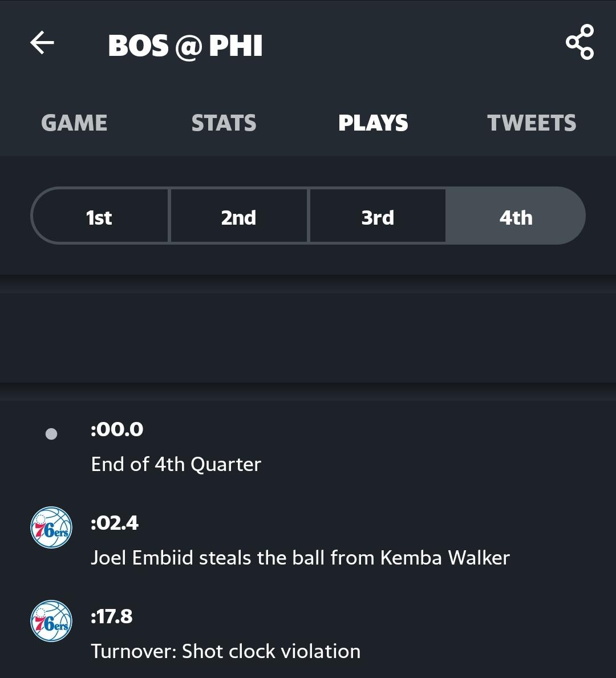
Task: Select the PLAYS tab
Action: click(x=373, y=123)
